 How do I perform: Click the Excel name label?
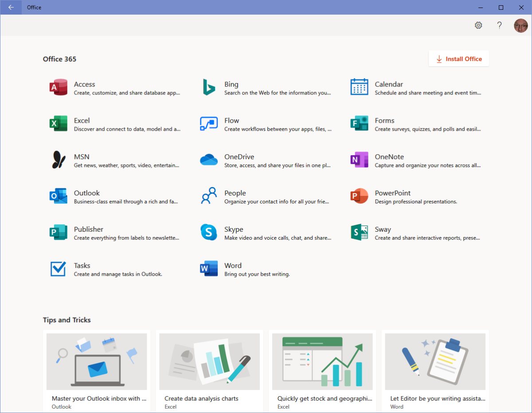(x=82, y=121)
